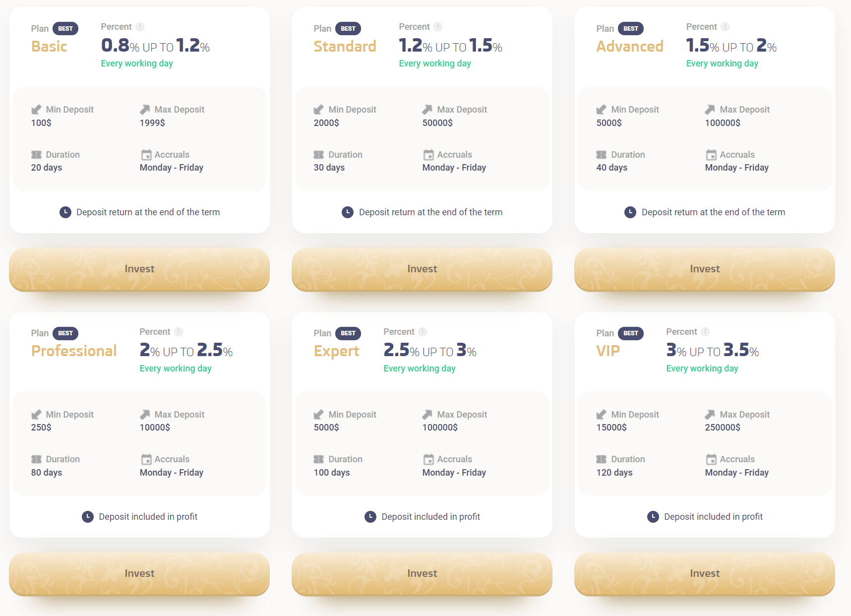Invest in the Professional plan
The height and width of the screenshot is (616, 851).
click(x=139, y=574)
